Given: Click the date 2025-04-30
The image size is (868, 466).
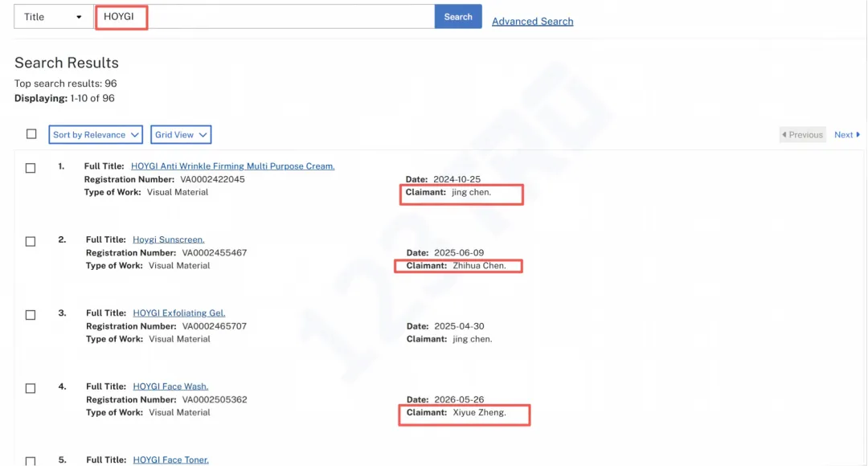Looking at the screenshot, I should pyautogui.click(x=459, y=326).
